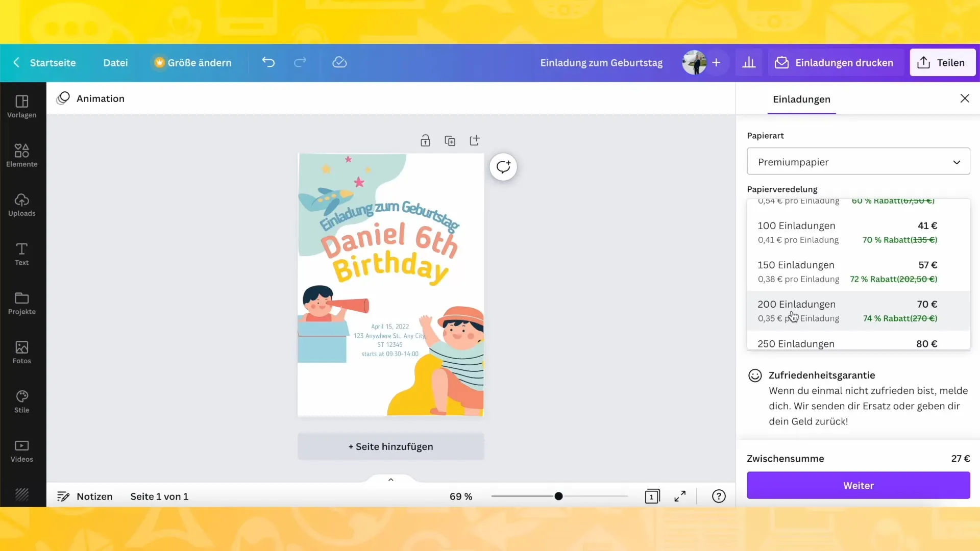Click Einladungen drucken button
The image size is (980, 551).
pos(834,63)
